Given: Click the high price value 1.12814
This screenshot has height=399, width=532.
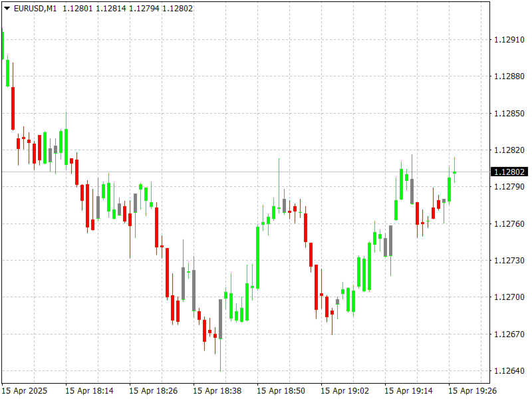Looking at the screenshot, I should click(x=111, y=9).
